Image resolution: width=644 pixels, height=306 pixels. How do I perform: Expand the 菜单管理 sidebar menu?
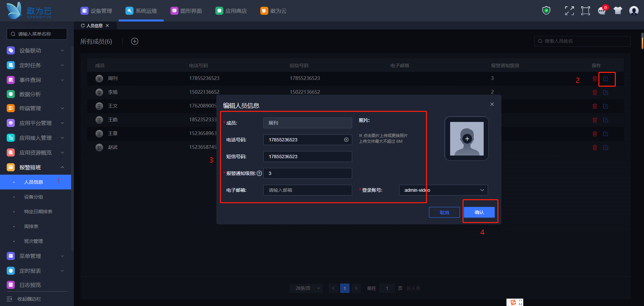36,256
